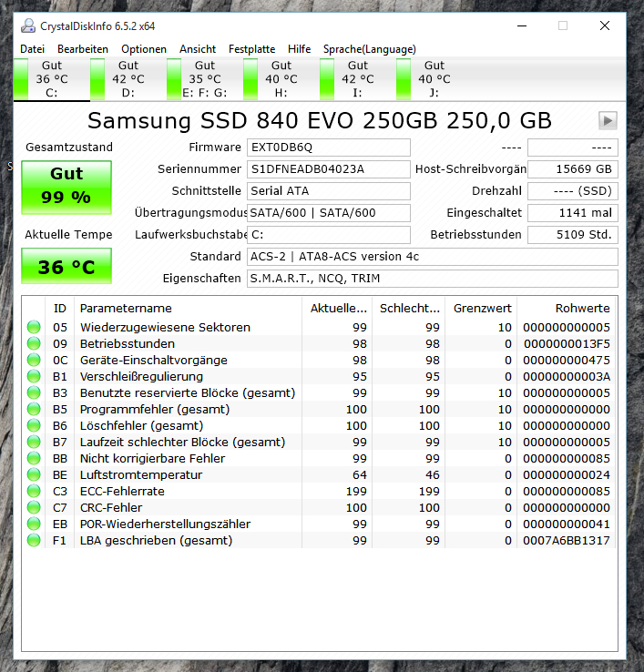Click status circle for Luftstromtemperatur
This screenshot has height=672, width=644.
pos(34,474)
